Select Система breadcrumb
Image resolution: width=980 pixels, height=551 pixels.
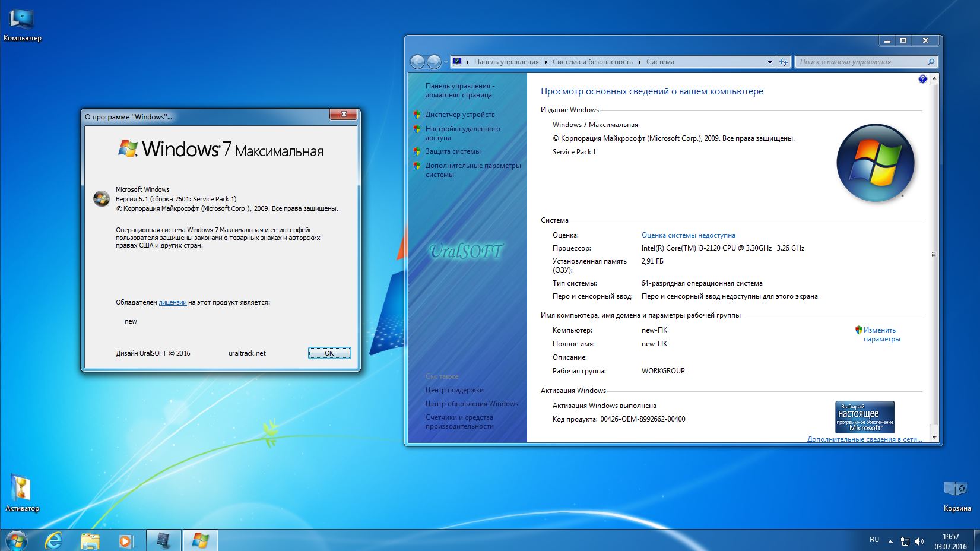tap(660, 62)
